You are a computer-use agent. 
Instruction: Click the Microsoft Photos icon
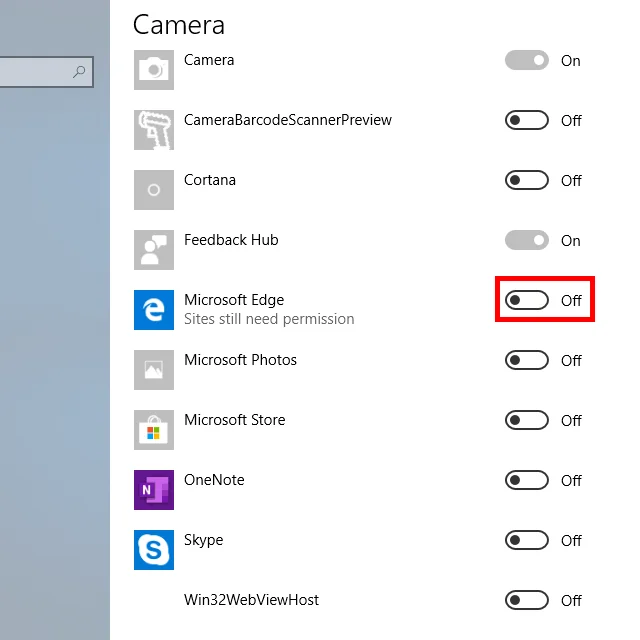[x=154, y=370]
